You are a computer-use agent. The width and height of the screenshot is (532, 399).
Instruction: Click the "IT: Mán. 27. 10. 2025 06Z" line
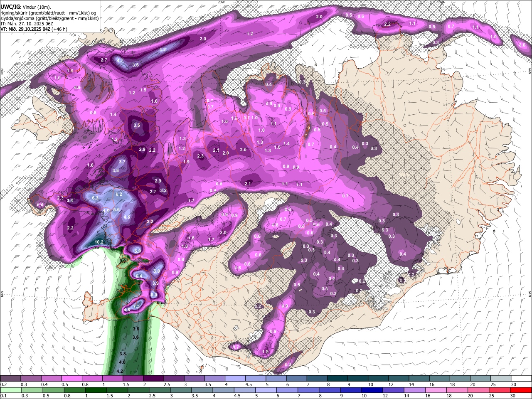(27, 24)
